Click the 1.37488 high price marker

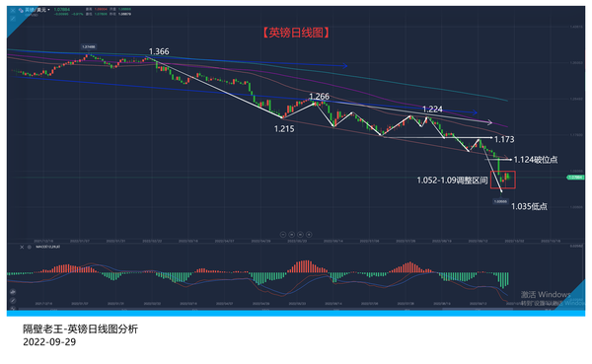(89, 46)
